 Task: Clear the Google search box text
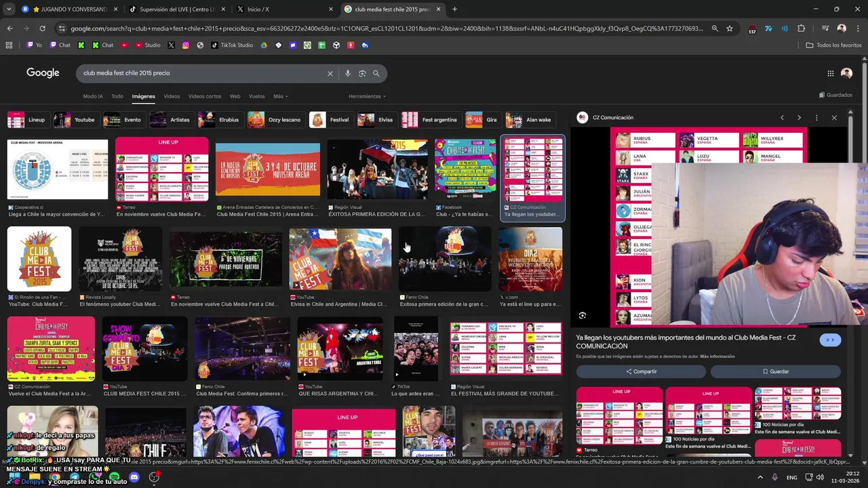(330, 73)
